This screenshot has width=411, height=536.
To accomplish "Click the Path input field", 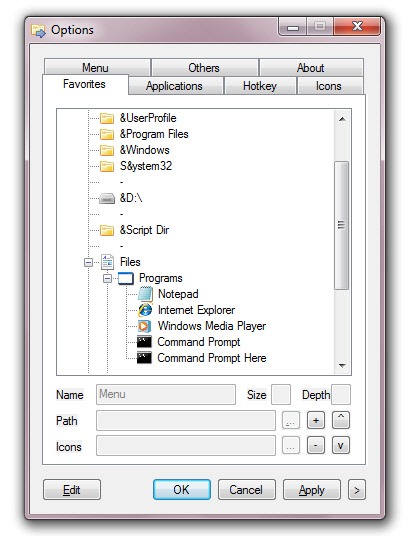I will 186,420.
